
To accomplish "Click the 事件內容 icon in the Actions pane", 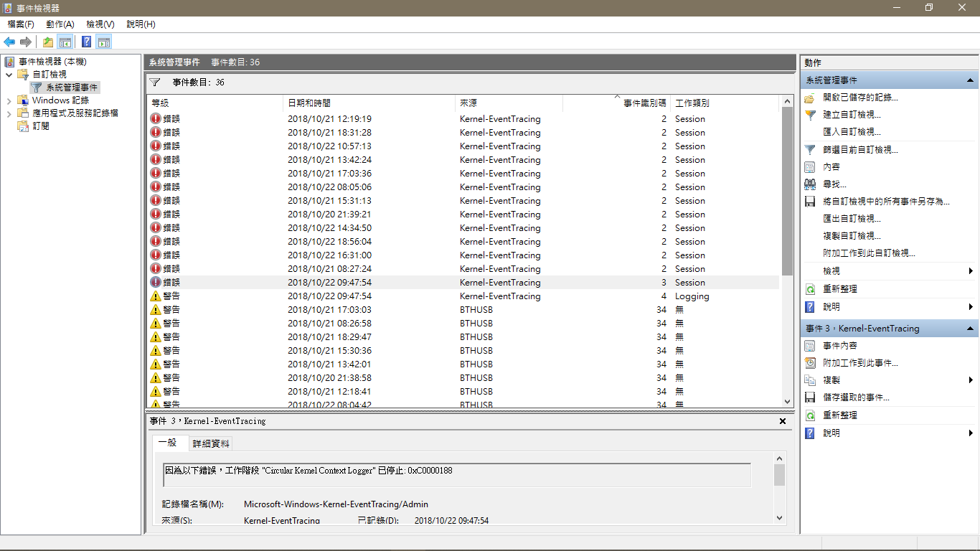I will tap(810, 346).
